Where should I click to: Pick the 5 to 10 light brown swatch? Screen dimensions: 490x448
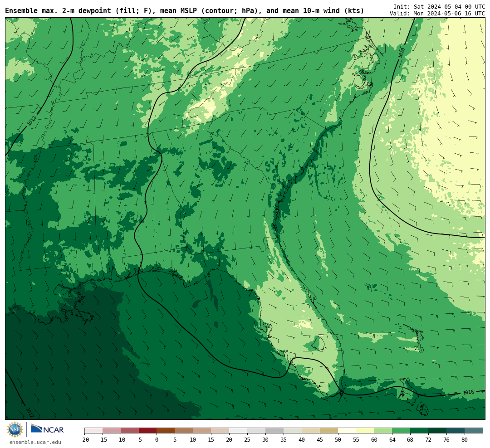point(184,431)
